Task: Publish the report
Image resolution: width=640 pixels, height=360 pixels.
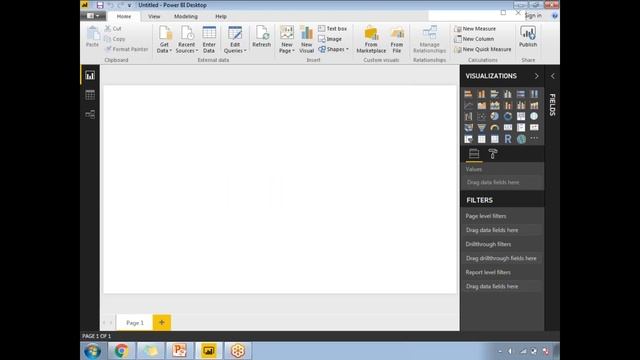Action: [x=528, y=37]
